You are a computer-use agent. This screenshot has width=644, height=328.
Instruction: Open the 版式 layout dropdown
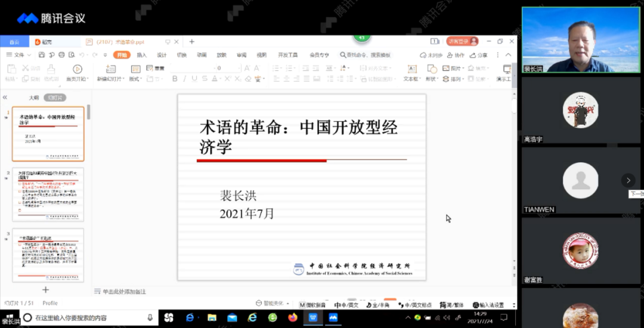(135, 79)
